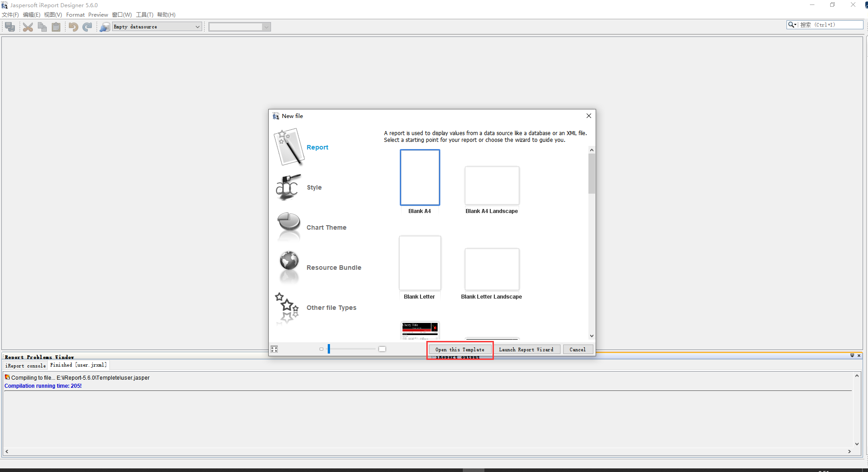Image resolution: width=868 pixels, height=472 pixels.
Task: Click the database connection wizard icon
Action: 104,27
